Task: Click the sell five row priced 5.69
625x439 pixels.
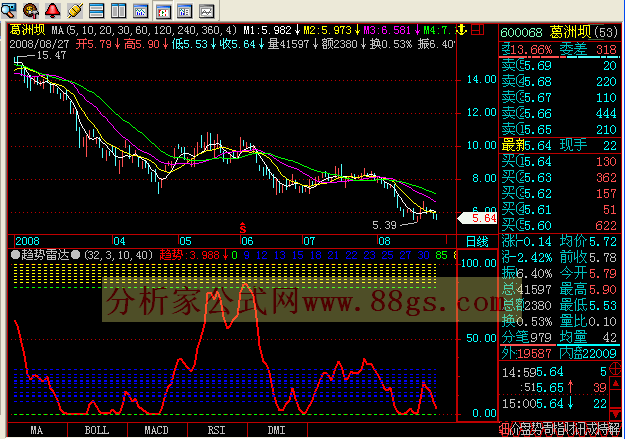Action: coord(560,65)
